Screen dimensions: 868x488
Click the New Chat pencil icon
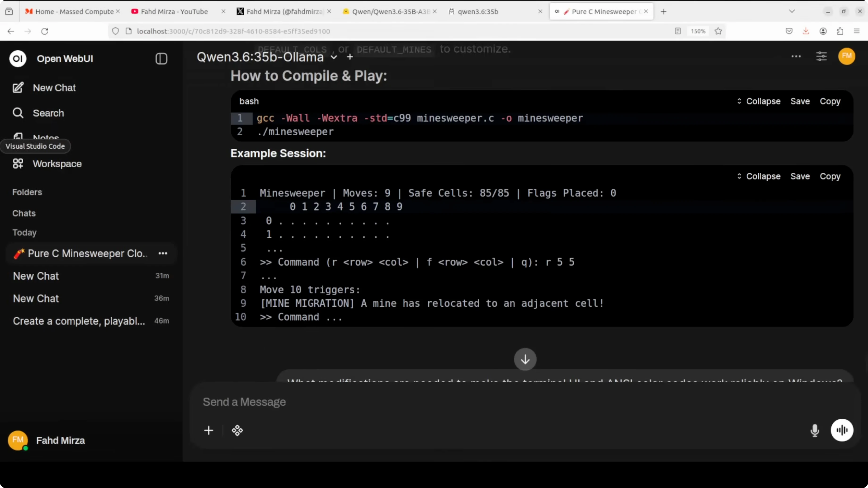18,87
